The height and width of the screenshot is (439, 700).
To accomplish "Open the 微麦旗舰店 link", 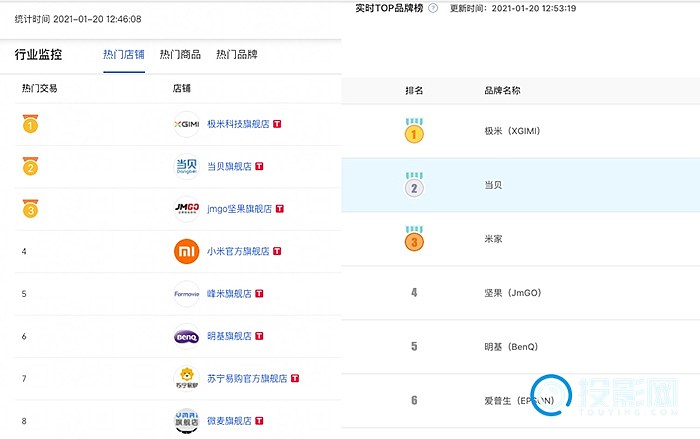I will (229, 421).
